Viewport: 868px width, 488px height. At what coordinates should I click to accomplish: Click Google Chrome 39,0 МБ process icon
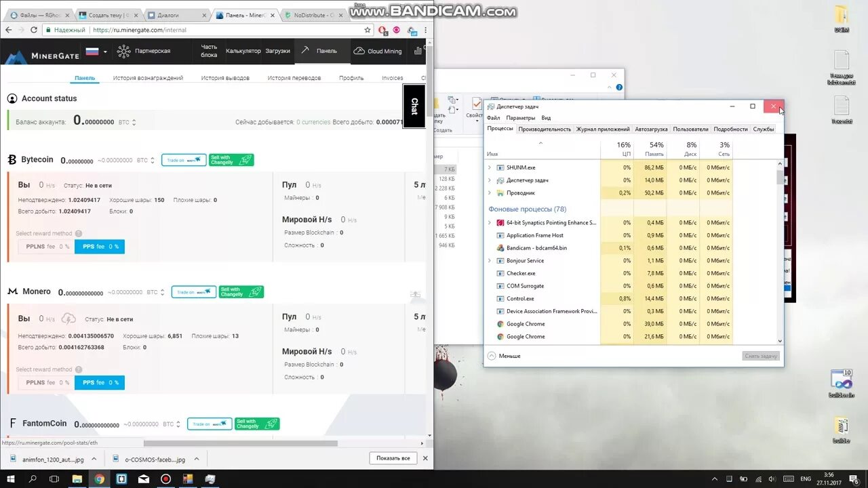pos(500,324)
